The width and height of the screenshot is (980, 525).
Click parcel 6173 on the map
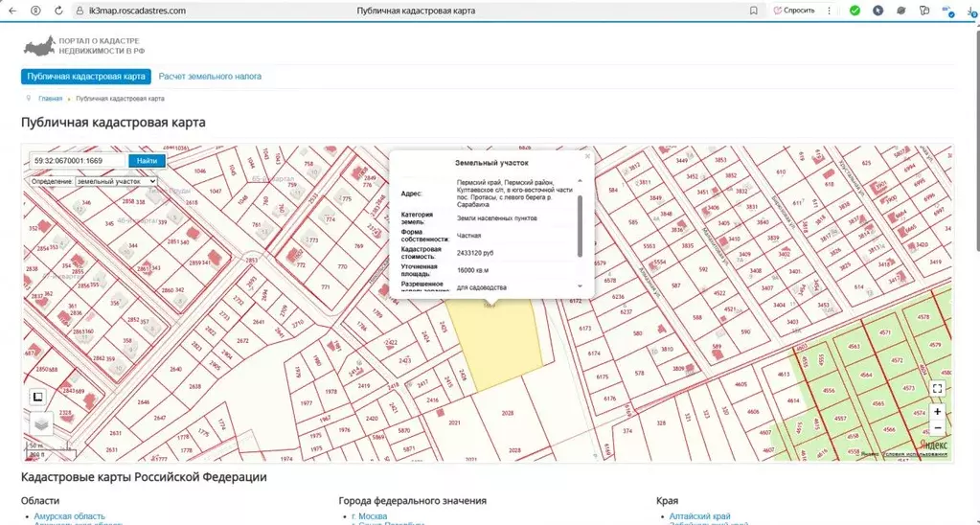585,328
